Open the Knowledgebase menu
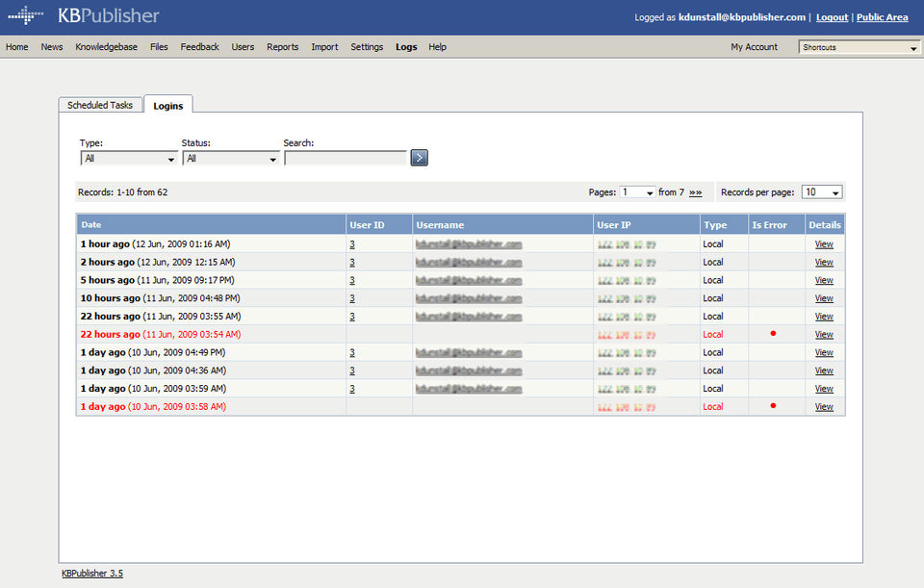Viewport: 924px width, 588px height. coord(106,47)
